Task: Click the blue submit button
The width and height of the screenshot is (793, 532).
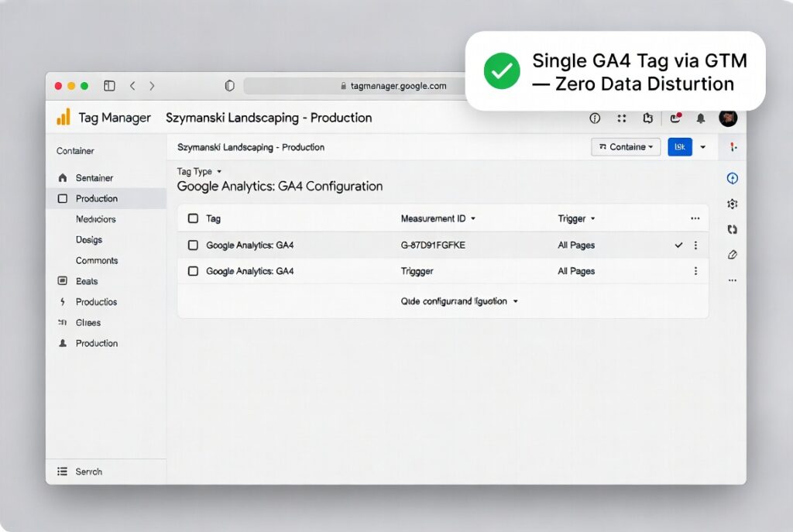Action: pyautogui.click(x=680, y=146)
